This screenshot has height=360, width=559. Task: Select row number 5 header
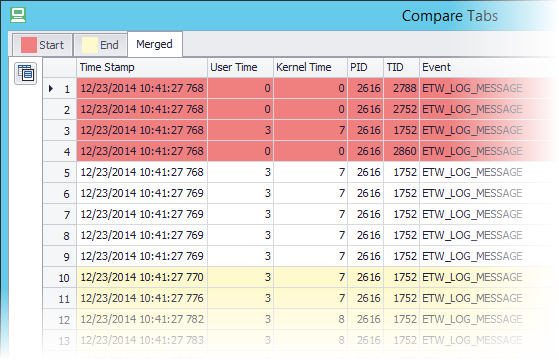point(60,173)
